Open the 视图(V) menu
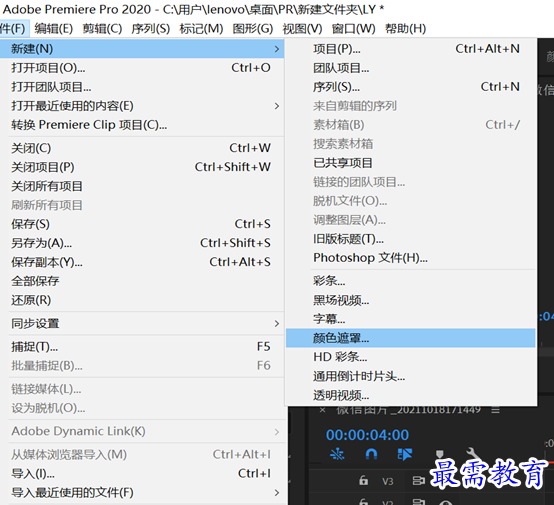Image resolution: width=554 pixels, height=505 pixels. [x=302, y=29]
